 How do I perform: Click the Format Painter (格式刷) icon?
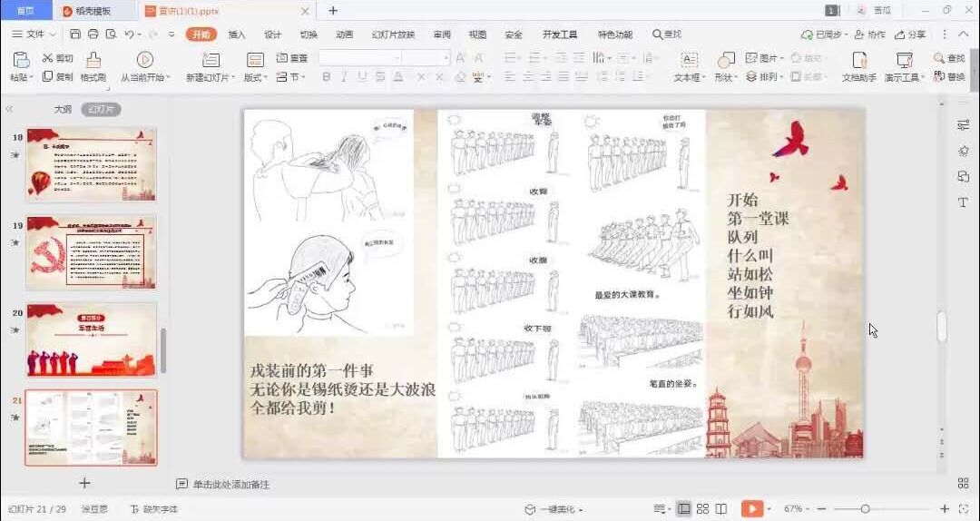pos(93,60)
